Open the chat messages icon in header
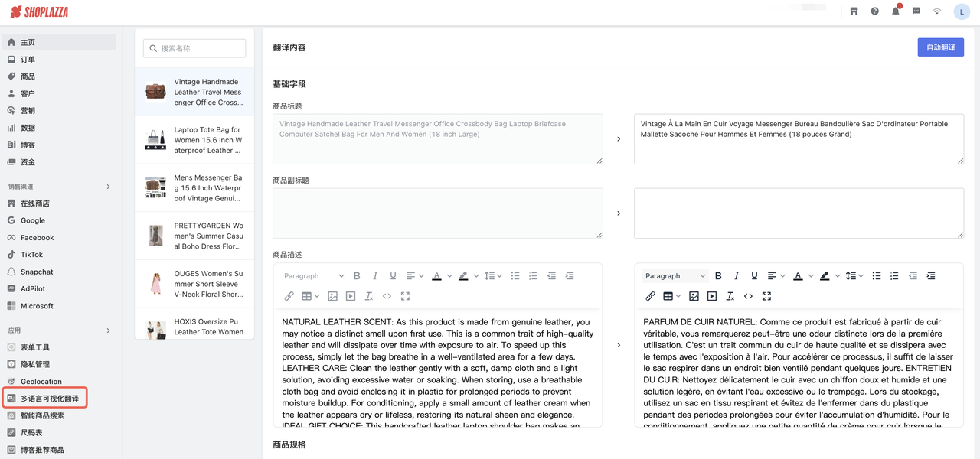Image resolution: width=980 pixels, height=459 pixels. coord(916,11)
